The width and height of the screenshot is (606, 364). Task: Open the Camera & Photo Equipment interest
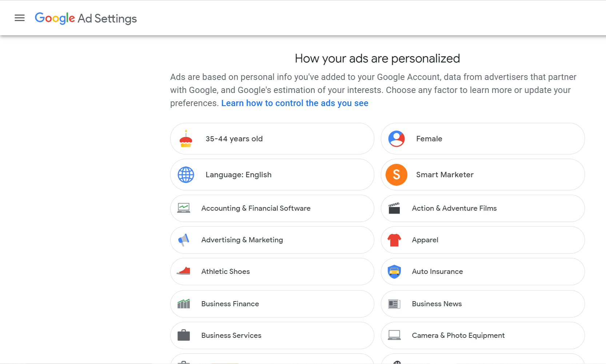click(x=482, y=335)
